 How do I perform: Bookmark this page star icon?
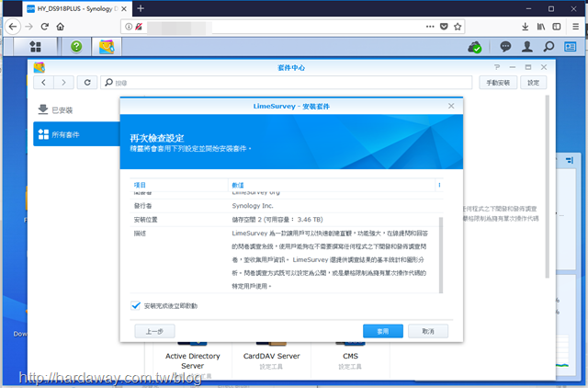tap(458, 27)
